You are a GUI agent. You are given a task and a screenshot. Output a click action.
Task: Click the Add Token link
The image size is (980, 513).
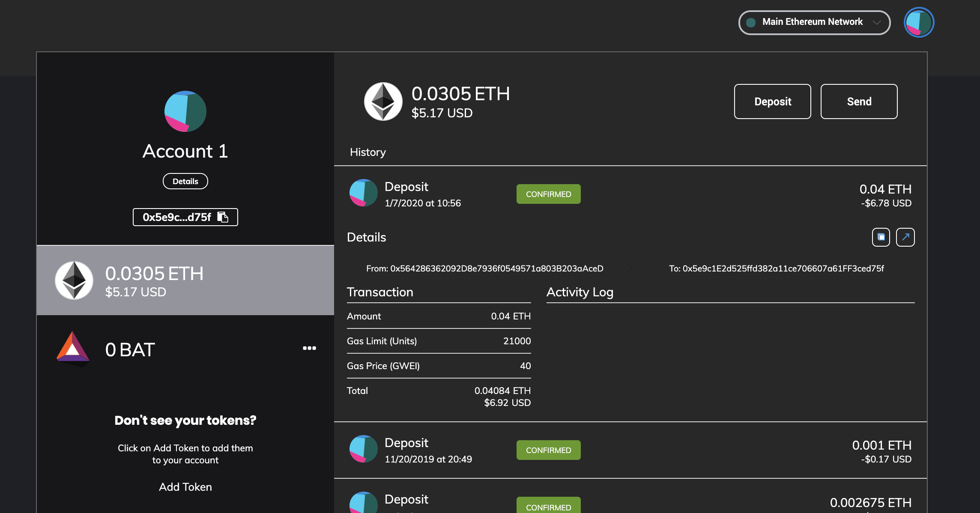click(x=185, y=487)
